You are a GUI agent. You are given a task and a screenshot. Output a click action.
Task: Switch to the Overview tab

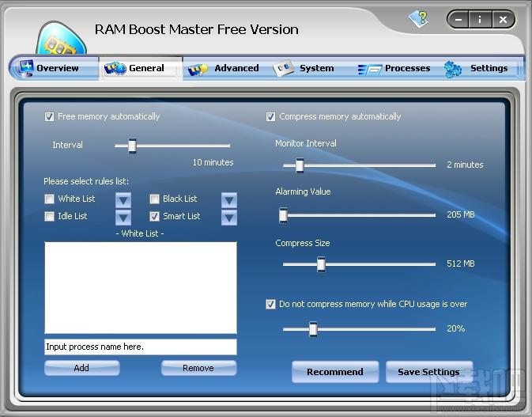coord(55,68)
